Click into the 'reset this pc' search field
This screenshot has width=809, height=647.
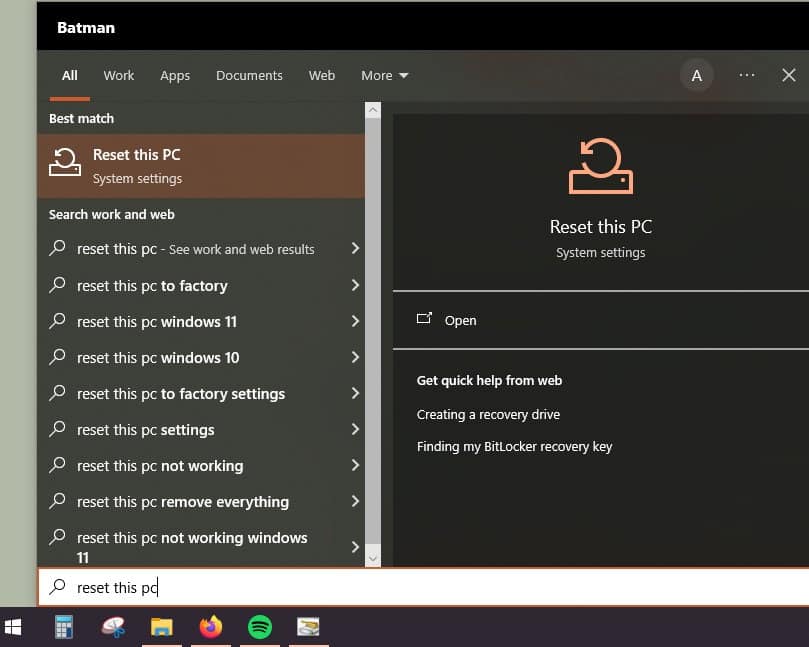click(x=423, y=587)
